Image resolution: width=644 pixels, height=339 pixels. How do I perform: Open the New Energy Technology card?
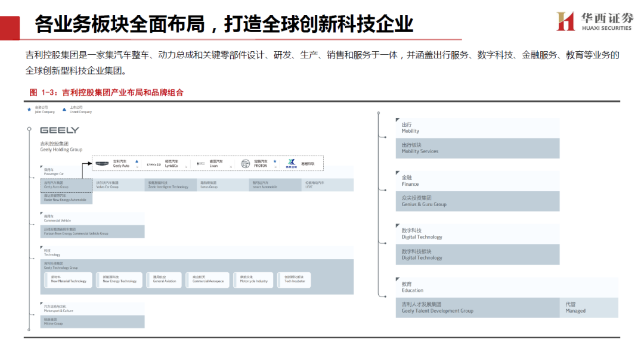[119, 279]
